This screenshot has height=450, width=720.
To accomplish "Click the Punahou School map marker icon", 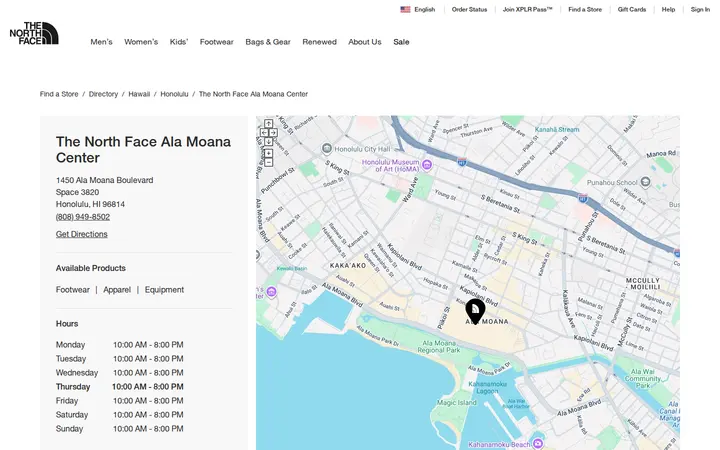I will (645, 182).
